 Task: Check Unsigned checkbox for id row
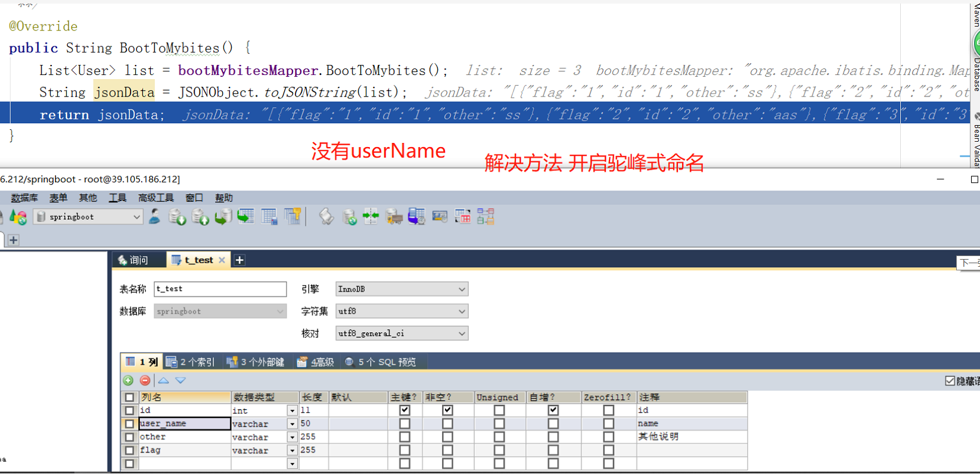pos(499,410)
